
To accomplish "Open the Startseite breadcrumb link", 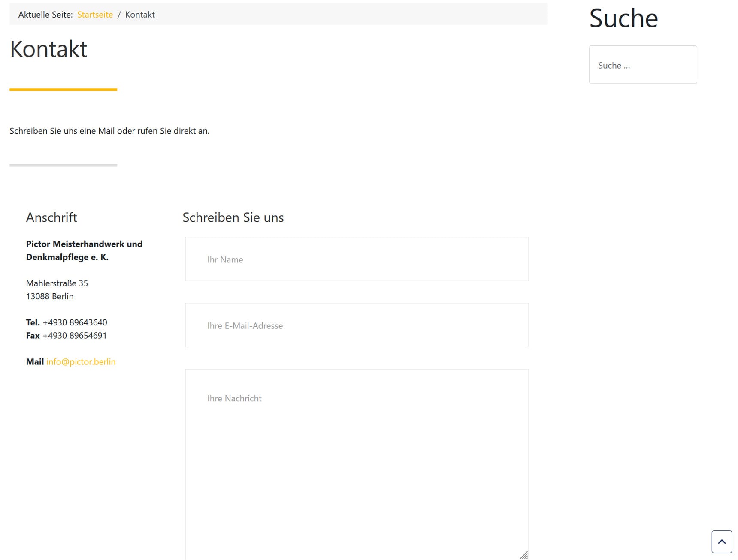I will pos(95,15).
